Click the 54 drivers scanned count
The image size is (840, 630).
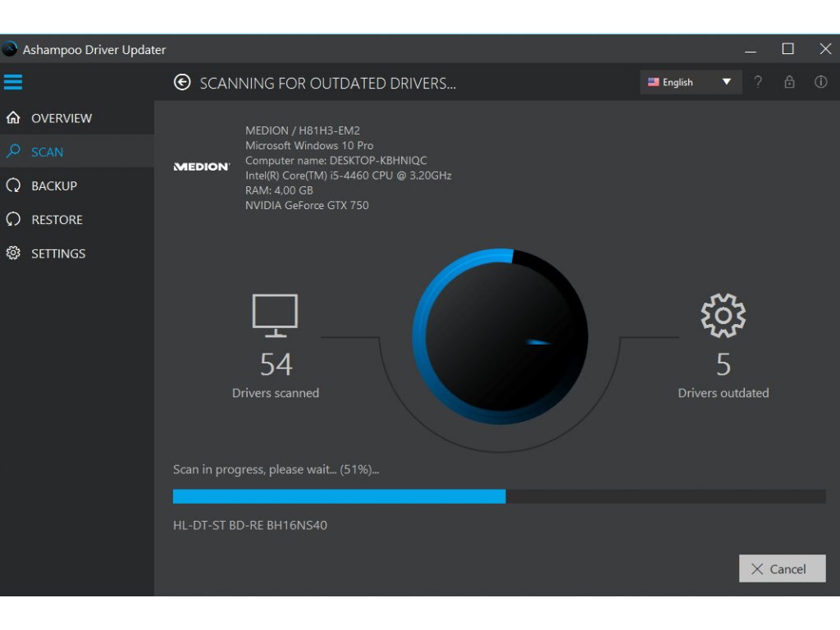[x=276, y=364]
